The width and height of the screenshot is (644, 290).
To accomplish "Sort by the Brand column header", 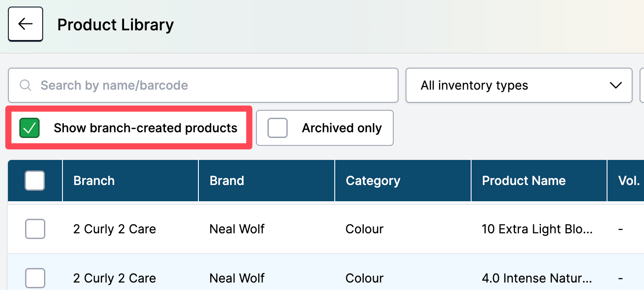I will pos(227,181).
